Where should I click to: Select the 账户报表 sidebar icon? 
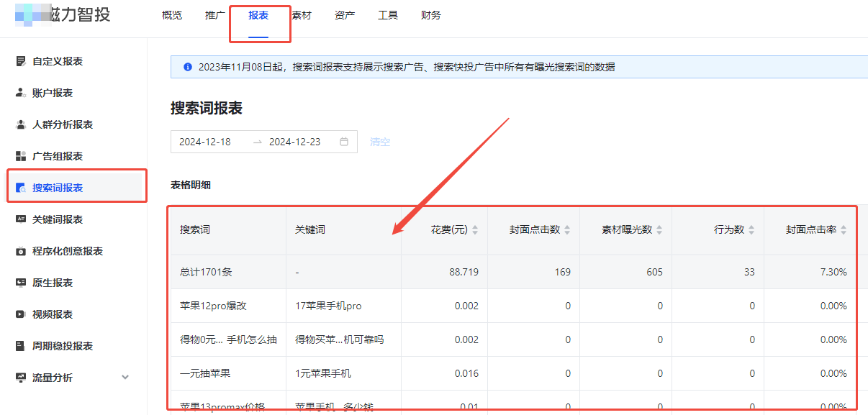[x=22, y=93]
